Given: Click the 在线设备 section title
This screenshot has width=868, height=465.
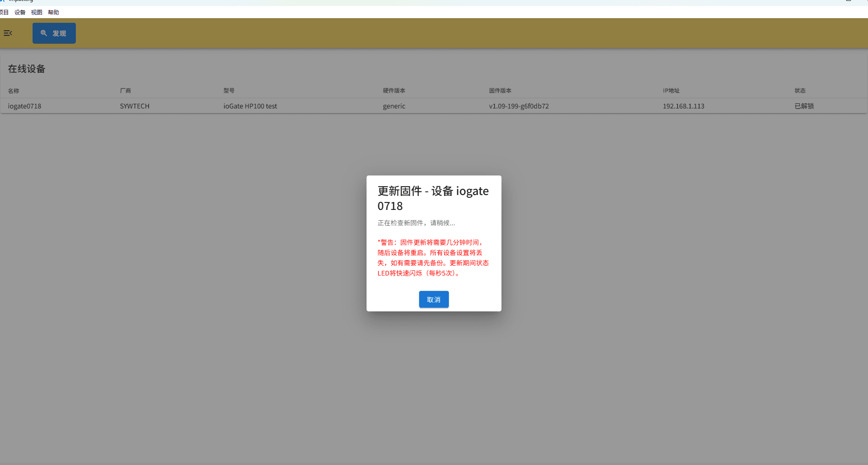Looking at the screenshot, I should 27,69.
